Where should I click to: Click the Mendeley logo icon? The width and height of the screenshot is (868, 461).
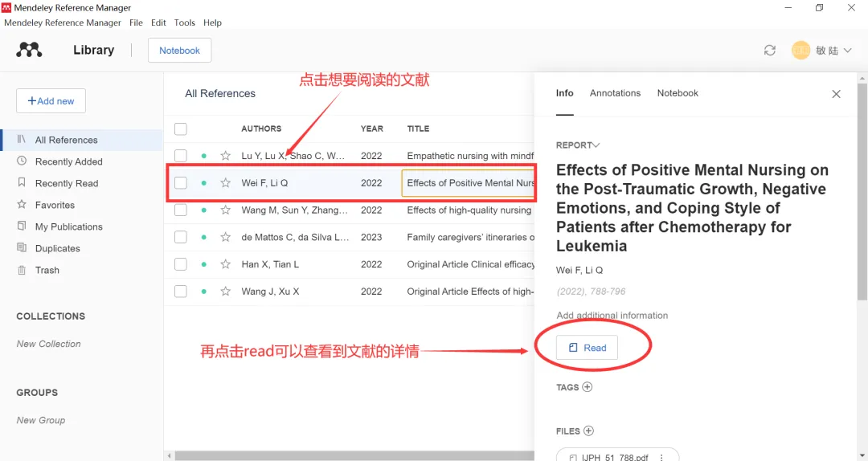[x=29, y=50]
